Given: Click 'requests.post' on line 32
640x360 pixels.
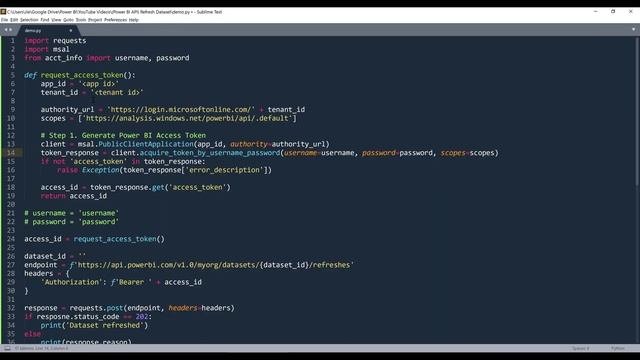Looking at the screenshot, I should click(x=96, y=308).
